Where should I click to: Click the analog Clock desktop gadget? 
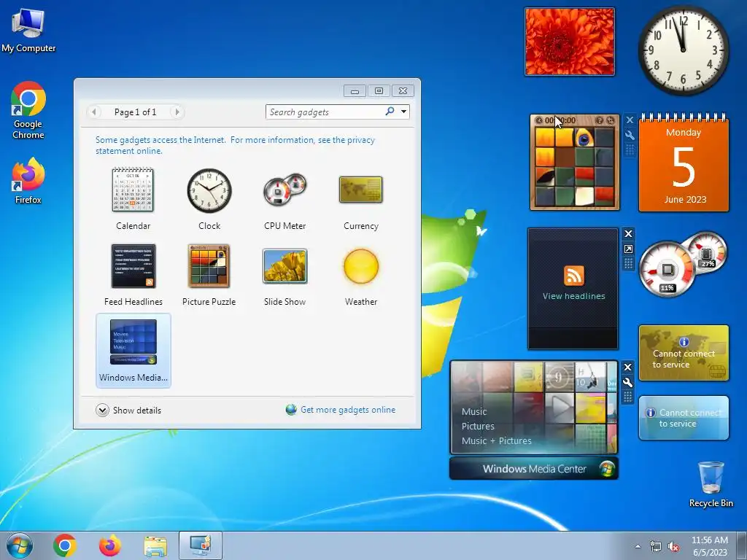(683, 50)
